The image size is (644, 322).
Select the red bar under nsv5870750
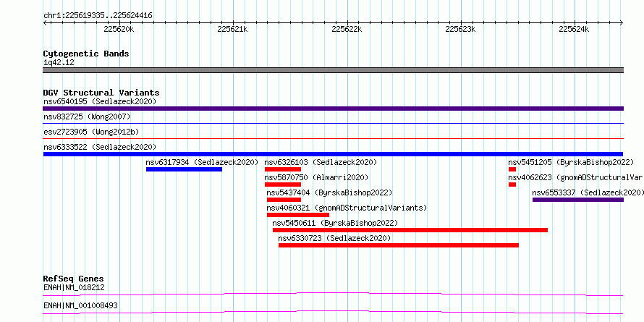(283, 185)
